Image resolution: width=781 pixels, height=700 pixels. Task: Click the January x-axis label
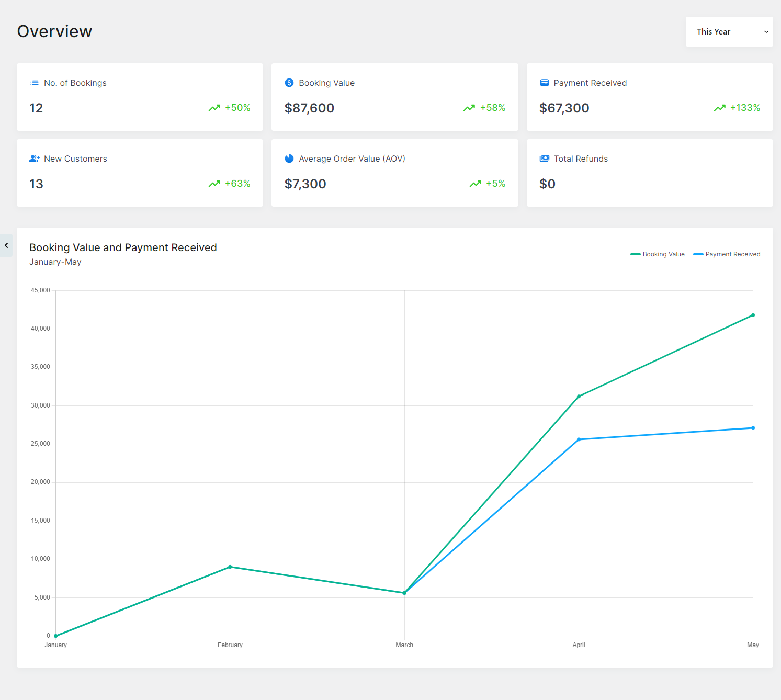click(55, 645)
